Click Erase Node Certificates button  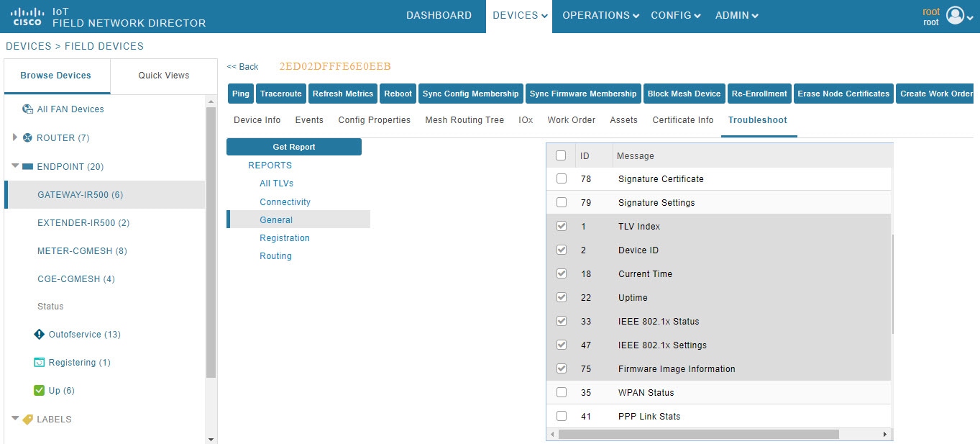coord(844,94)
